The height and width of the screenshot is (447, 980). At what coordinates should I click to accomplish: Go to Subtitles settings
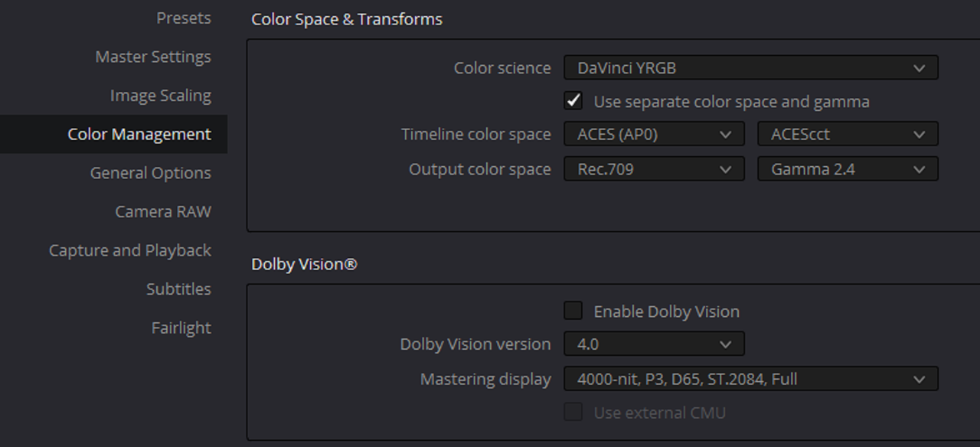(179, 289)
